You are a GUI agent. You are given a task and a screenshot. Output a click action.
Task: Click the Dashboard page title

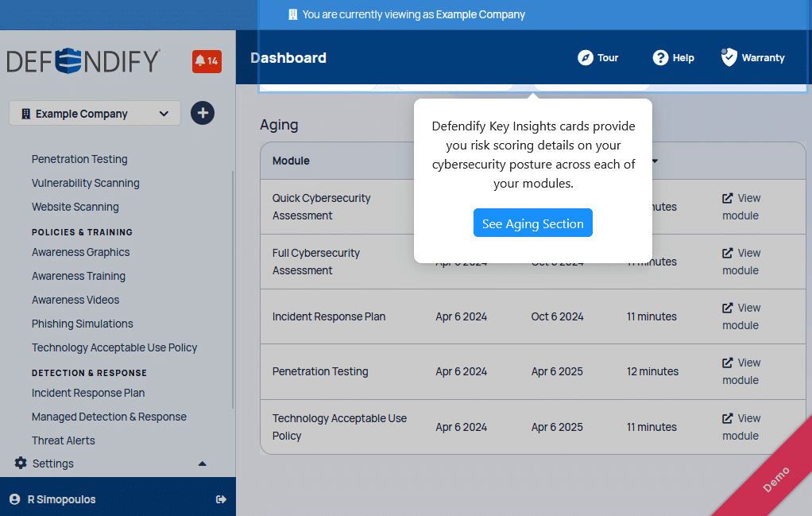coord(288,57)
